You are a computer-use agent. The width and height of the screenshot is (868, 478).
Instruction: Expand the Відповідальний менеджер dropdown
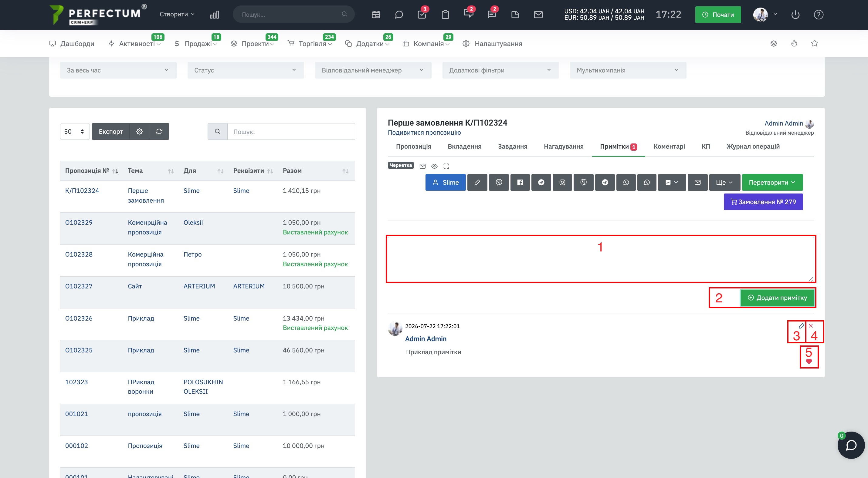click(373, 70)
